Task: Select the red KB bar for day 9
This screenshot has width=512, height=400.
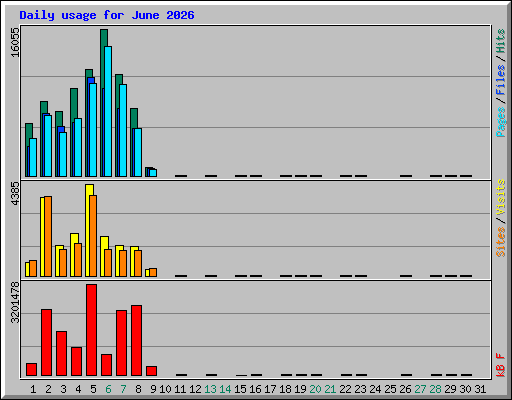Action: click(151, 371)
